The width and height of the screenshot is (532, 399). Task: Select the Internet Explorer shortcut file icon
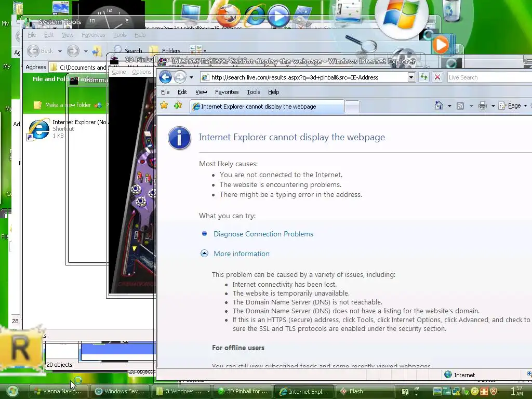click(x=38, y=129)
